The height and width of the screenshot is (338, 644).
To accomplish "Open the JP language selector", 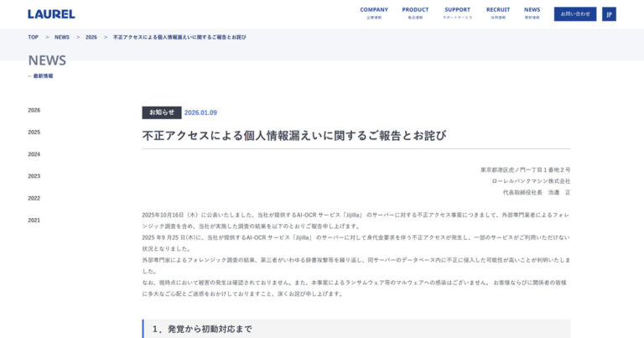I will (x=609, y=13).
